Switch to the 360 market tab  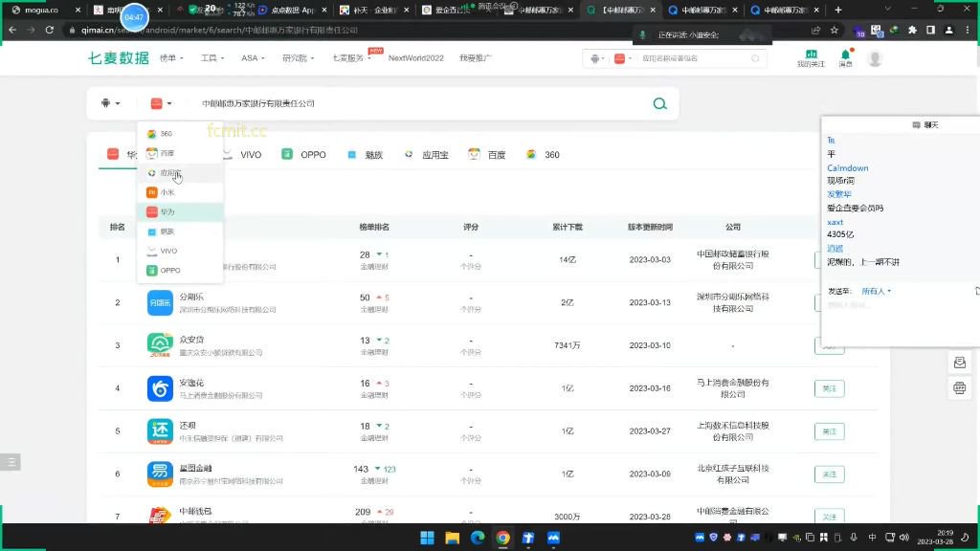point(543,155)
